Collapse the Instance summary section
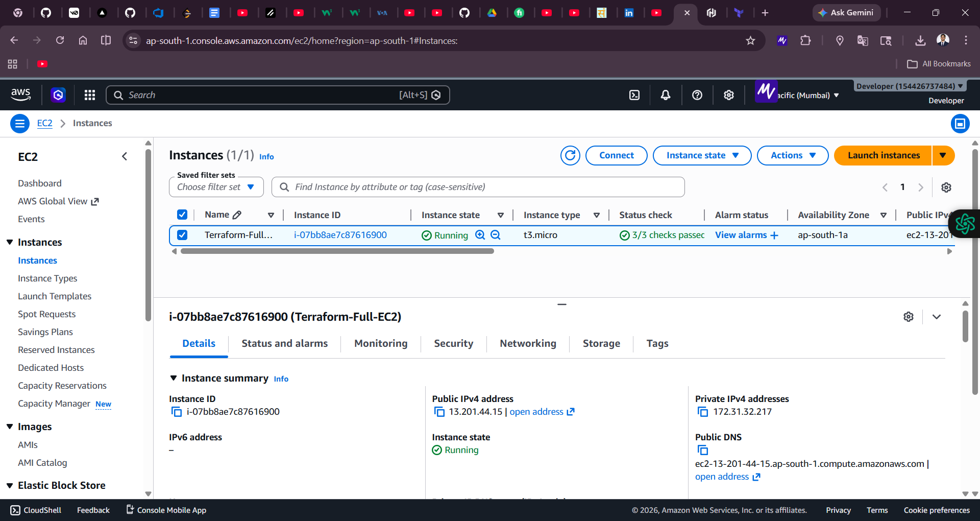The height and width of the screenshot is (521, 980). pos(173,378)
